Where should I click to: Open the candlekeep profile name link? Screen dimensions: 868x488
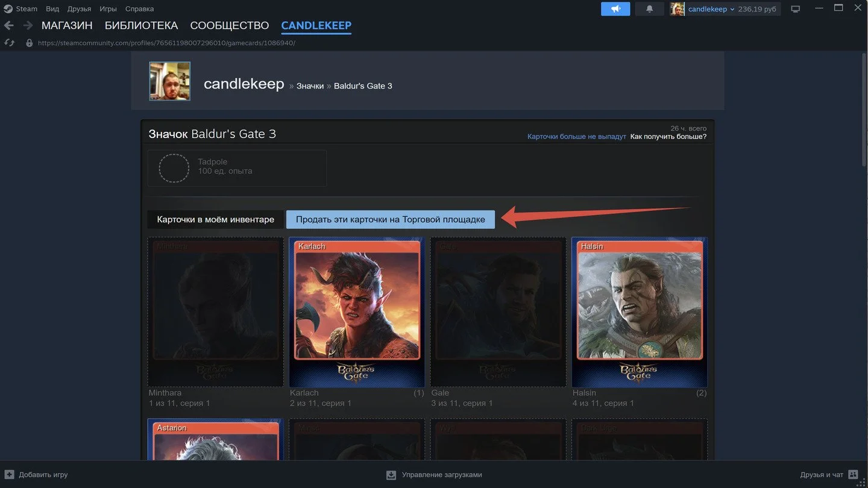(x=244, y=84)
